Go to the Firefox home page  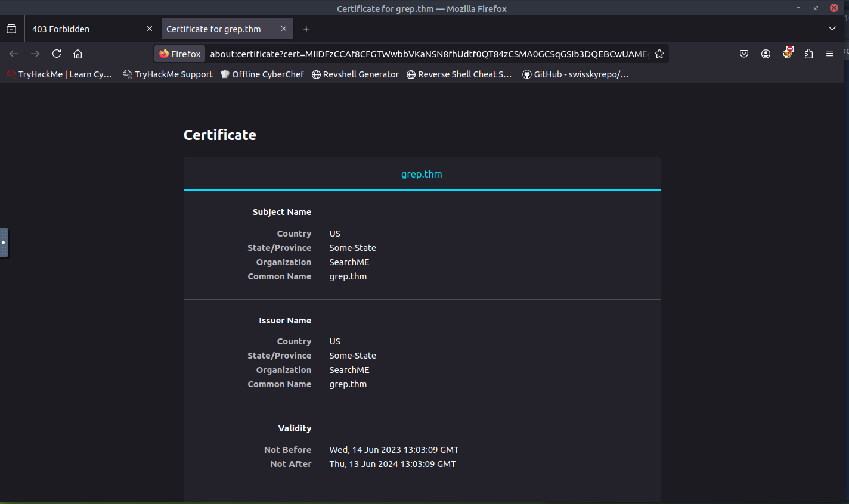point(78,54)
